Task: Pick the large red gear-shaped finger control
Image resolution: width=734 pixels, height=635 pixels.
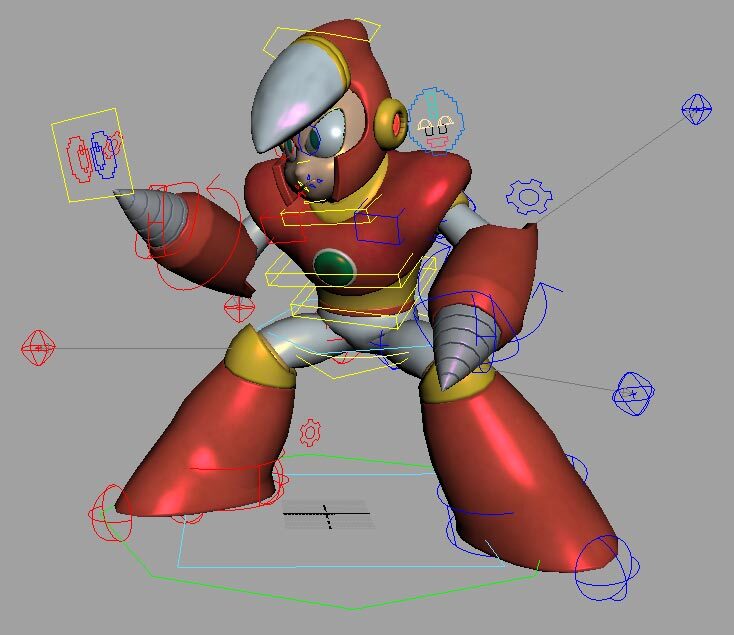Action: pyautogui.click(x=80, y=159)
